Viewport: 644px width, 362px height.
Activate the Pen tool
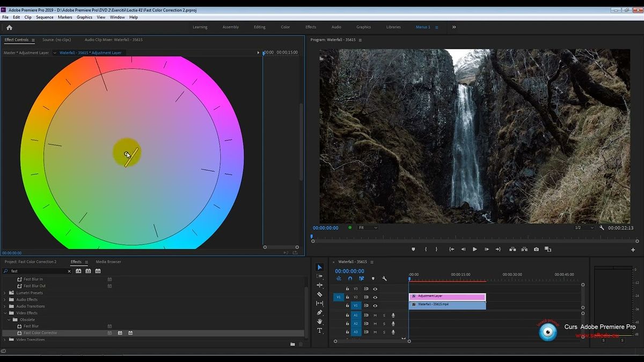319,313
